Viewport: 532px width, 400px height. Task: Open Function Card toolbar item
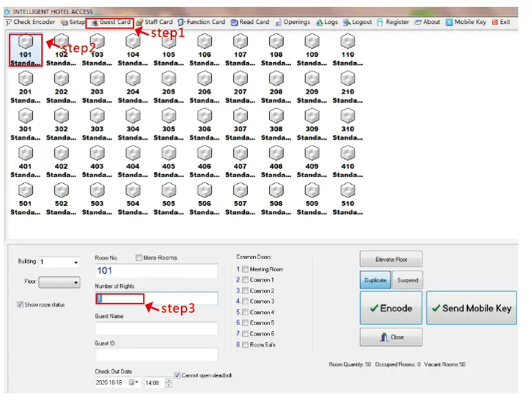pos(202,22)
